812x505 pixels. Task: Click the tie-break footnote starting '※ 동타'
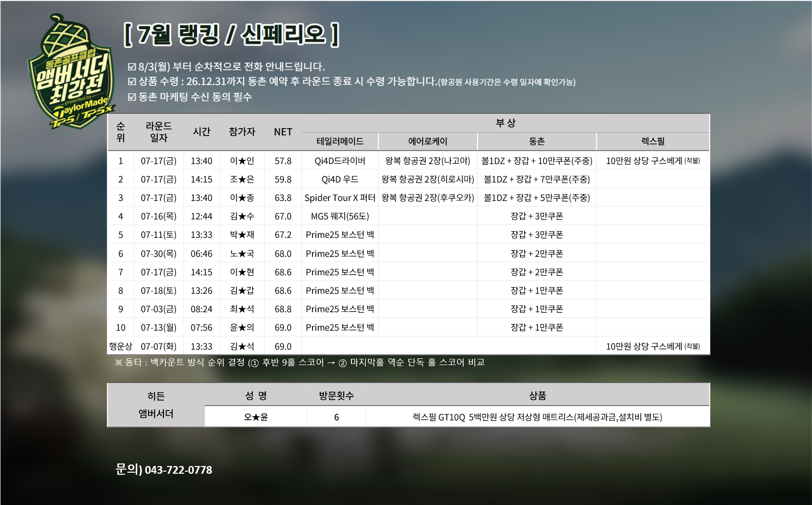coord(300,362)
